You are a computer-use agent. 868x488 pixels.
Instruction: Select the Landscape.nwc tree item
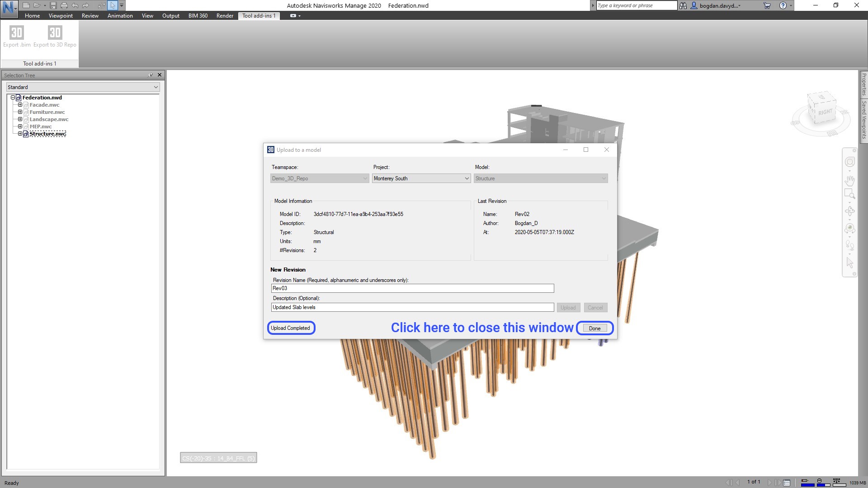click(49, 119)
